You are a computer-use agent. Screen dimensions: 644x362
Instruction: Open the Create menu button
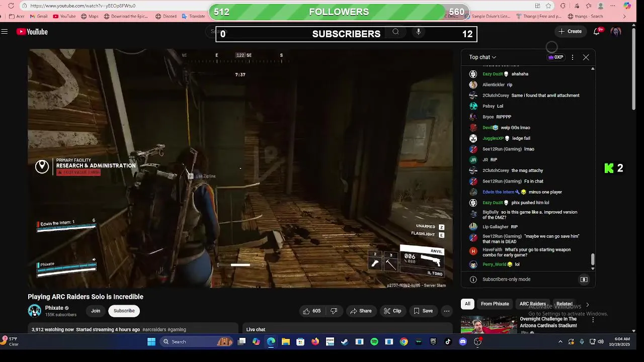click(x=570, y=31)
